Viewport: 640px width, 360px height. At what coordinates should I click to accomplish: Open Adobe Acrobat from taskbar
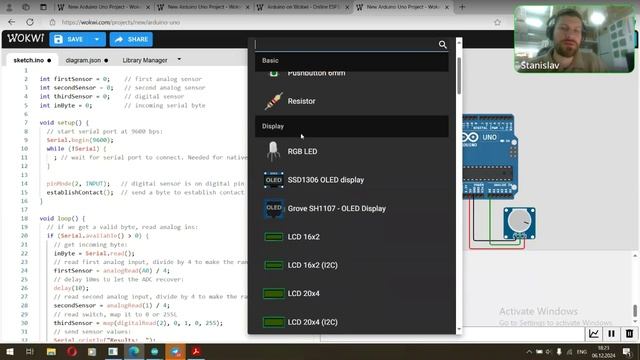click(196, 351)
